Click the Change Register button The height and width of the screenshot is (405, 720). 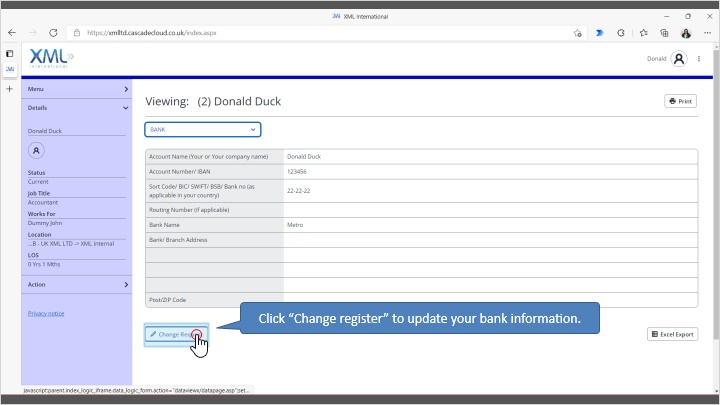pos(175,334)
